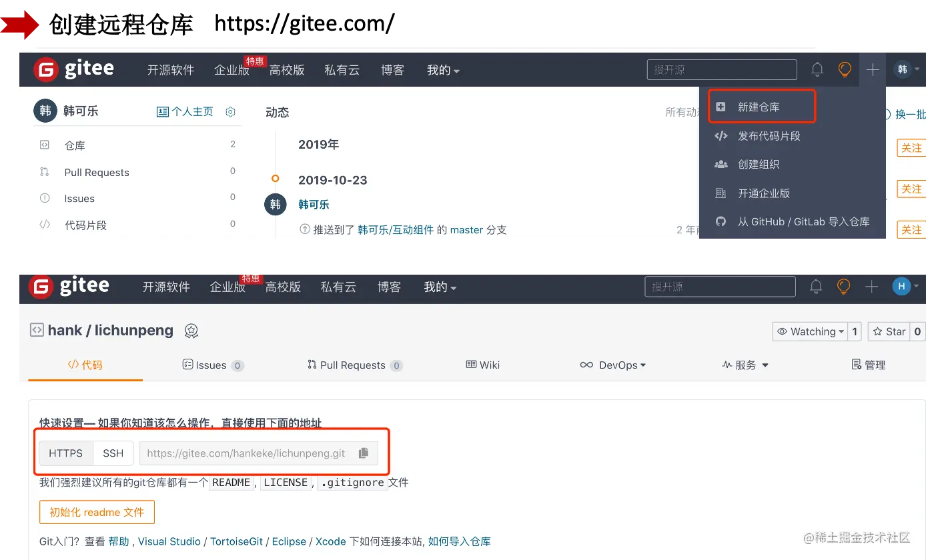Switch to the 管理 tab
The width and height of the screenshot is (926, 560).
[x=869, y=365]
